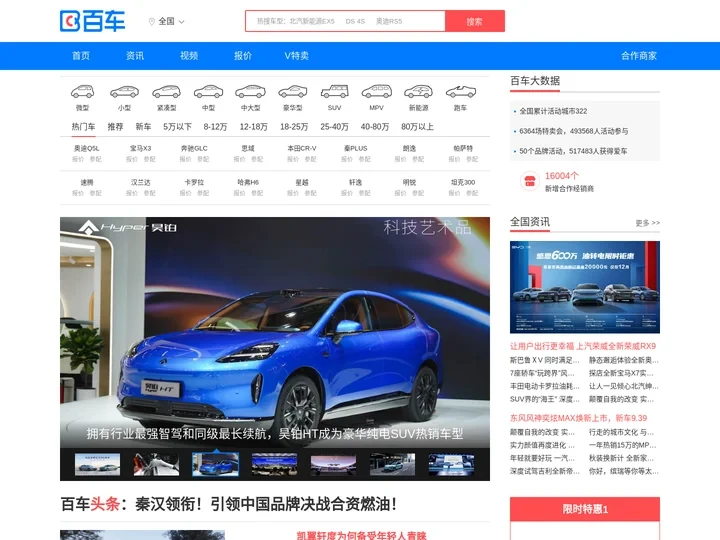Click the red shop icon beside 16004个
Screen dimensions: 720x540
tap(529, 181)
